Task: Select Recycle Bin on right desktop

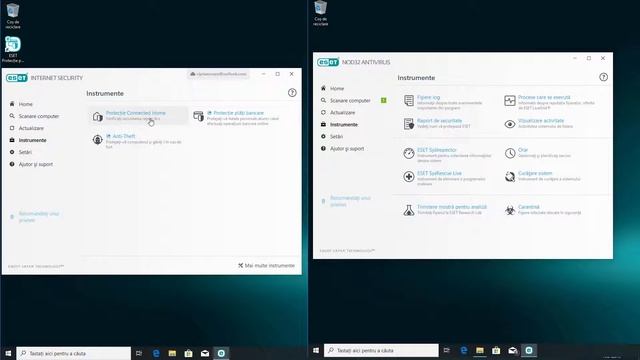Action: pyautogui.click(x=320, y=13)
